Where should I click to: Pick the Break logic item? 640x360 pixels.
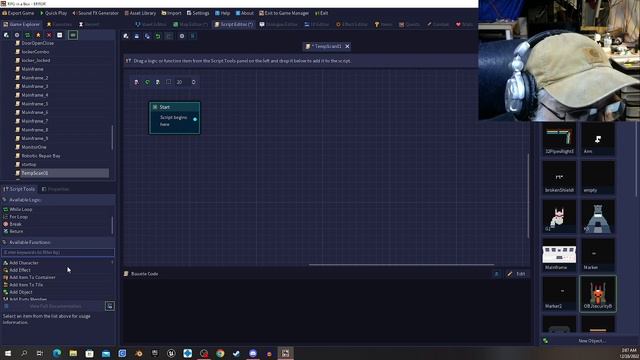coord(16,224)
